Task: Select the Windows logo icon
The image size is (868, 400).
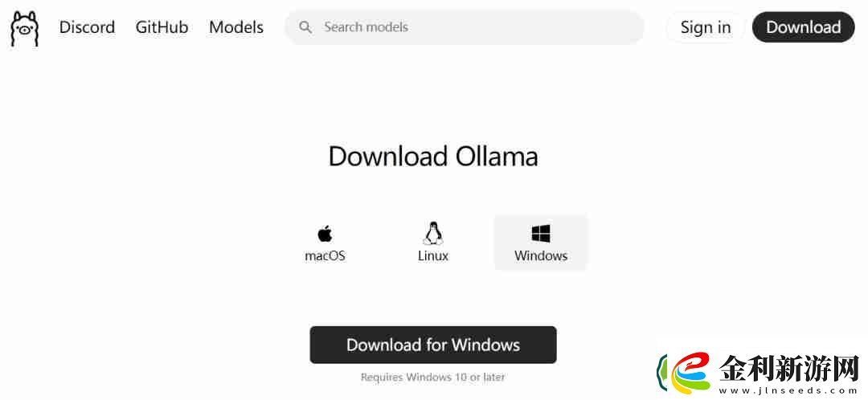Action: point(541,234)
